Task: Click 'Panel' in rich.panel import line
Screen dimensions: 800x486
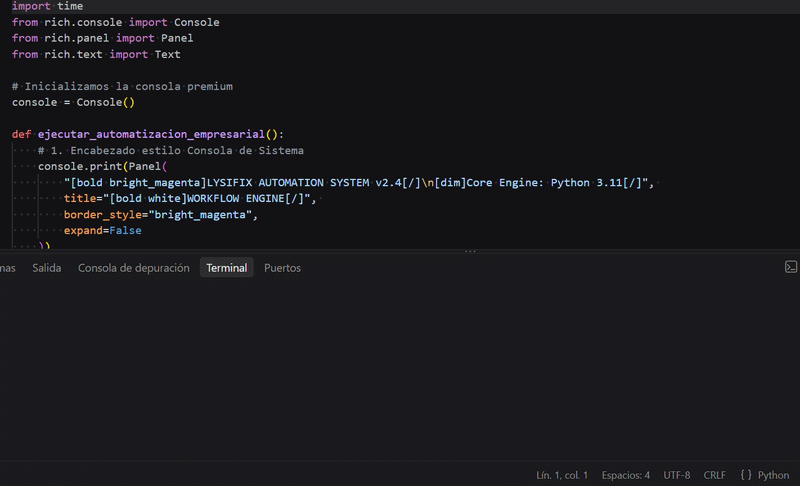Action: point(177,38)
